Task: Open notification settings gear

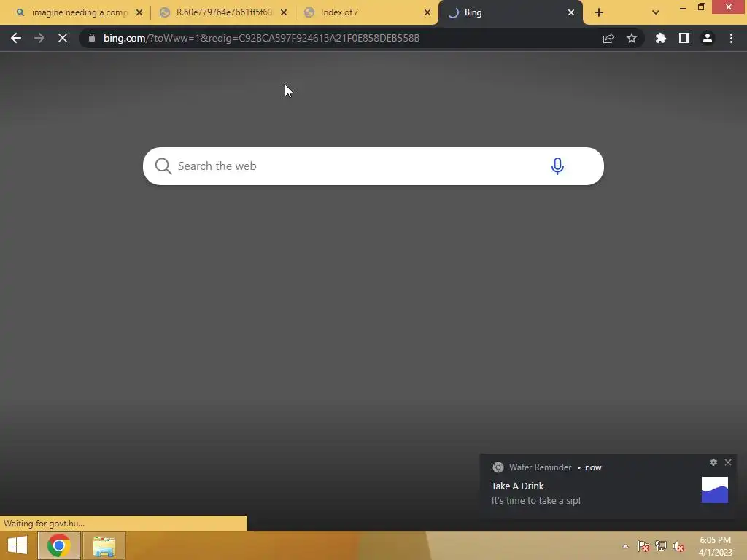Action: (713, 462)
